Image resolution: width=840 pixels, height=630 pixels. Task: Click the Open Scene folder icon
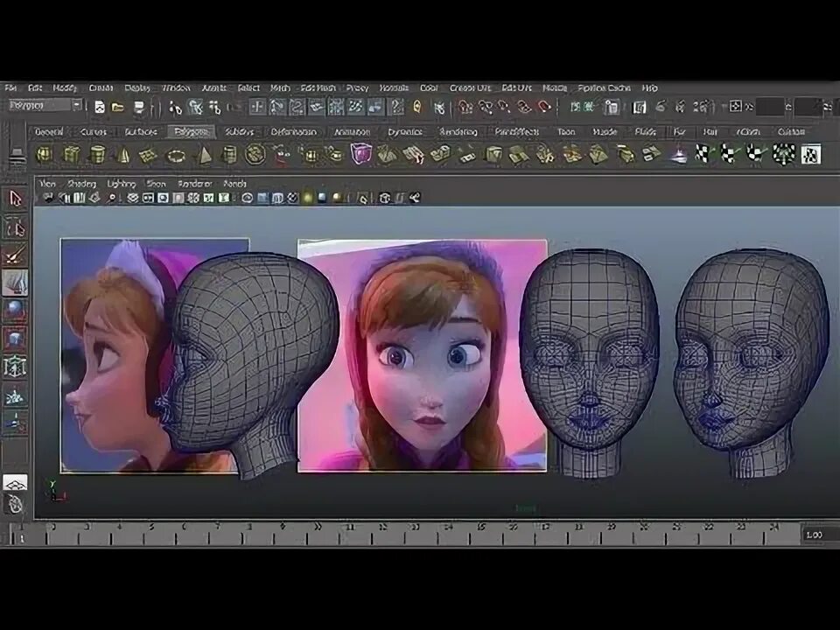[x=118, y=107]
